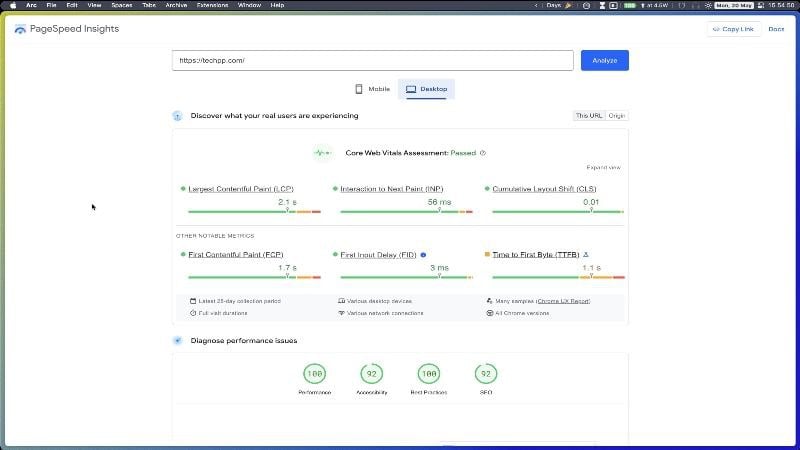Open First Contentful Paint (FCP) link
Viewport: 800px width, 450px height.
(236, 254)
